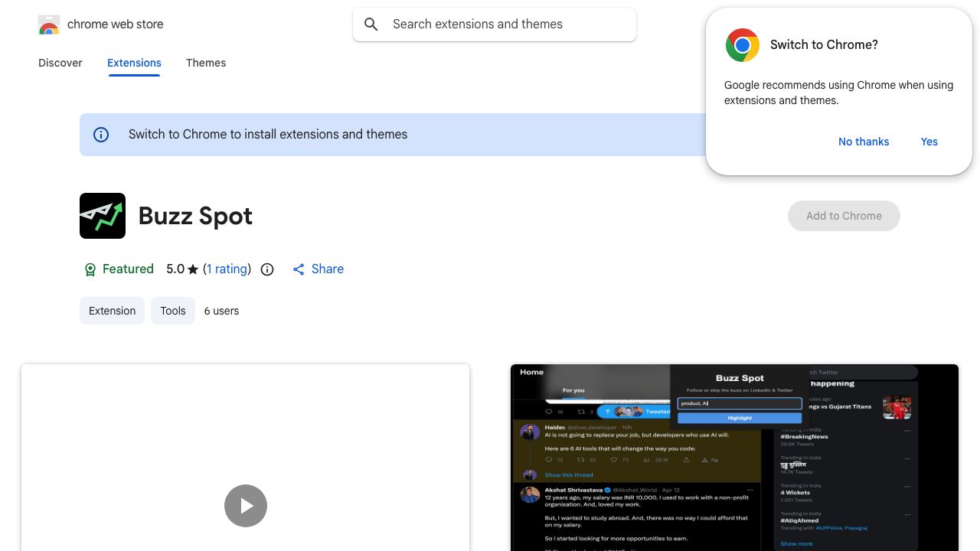The height and width of the screenshot is (551, 980).
Task: Click the Share icon
Action: tap(299, 269)
